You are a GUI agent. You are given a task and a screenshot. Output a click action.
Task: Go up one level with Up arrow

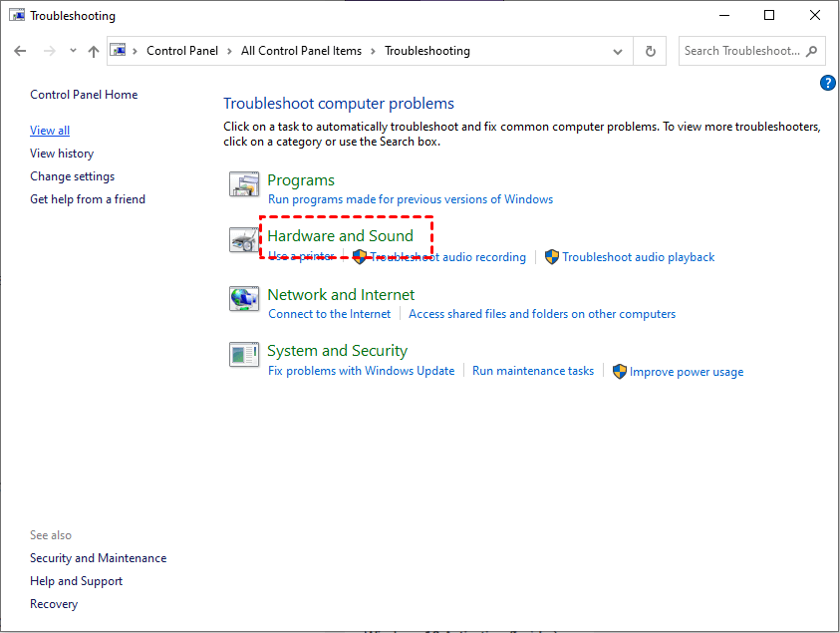94,51
